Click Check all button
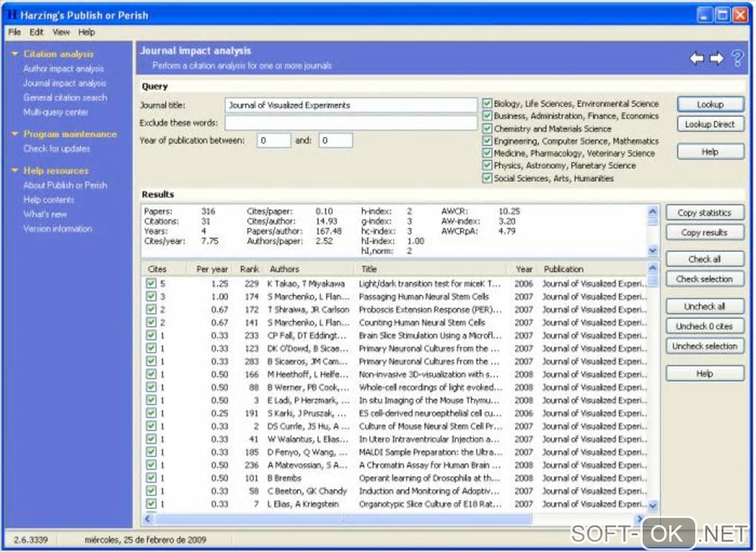This screenshot has width=756, height=552. (704, 259)
